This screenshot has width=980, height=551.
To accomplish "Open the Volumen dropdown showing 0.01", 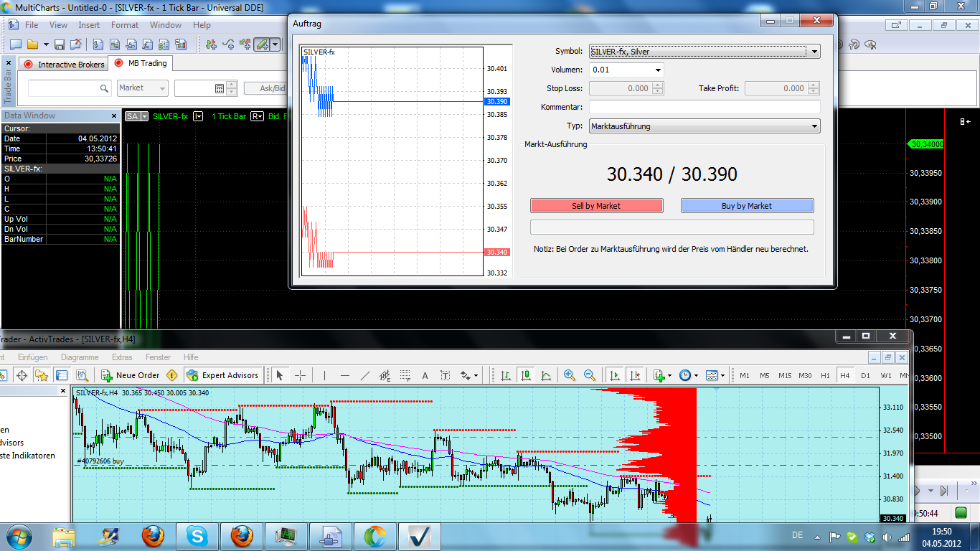I will [x=658, y=70].
